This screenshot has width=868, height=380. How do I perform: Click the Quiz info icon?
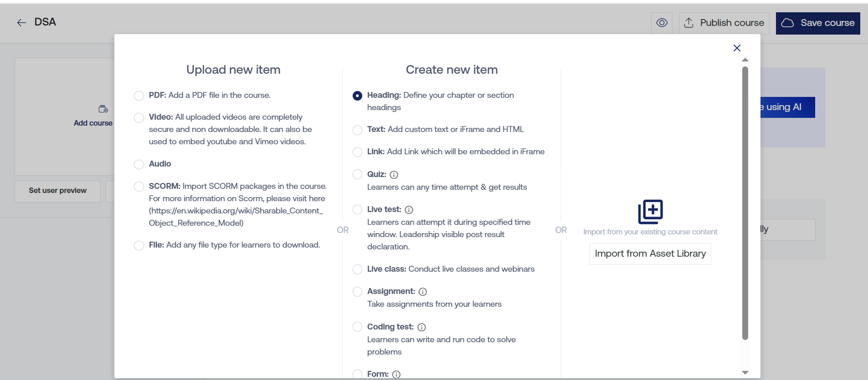pyautogui.click(x=394, y=175)
